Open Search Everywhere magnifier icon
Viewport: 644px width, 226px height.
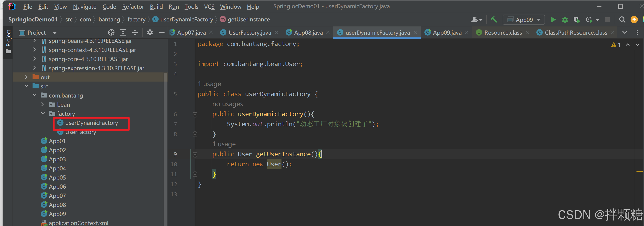click(622, 20)
